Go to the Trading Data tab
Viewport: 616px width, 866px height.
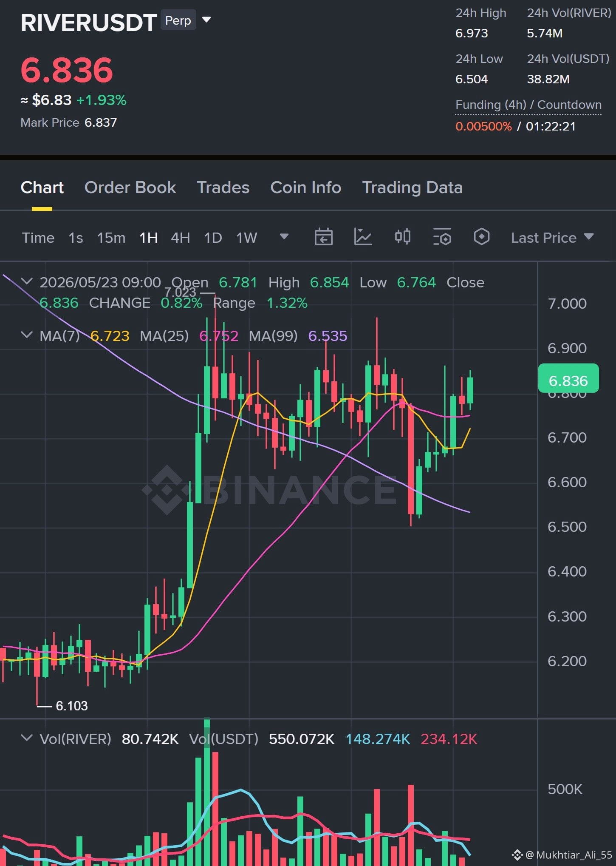pyautogui.click(x=412, y=187)
